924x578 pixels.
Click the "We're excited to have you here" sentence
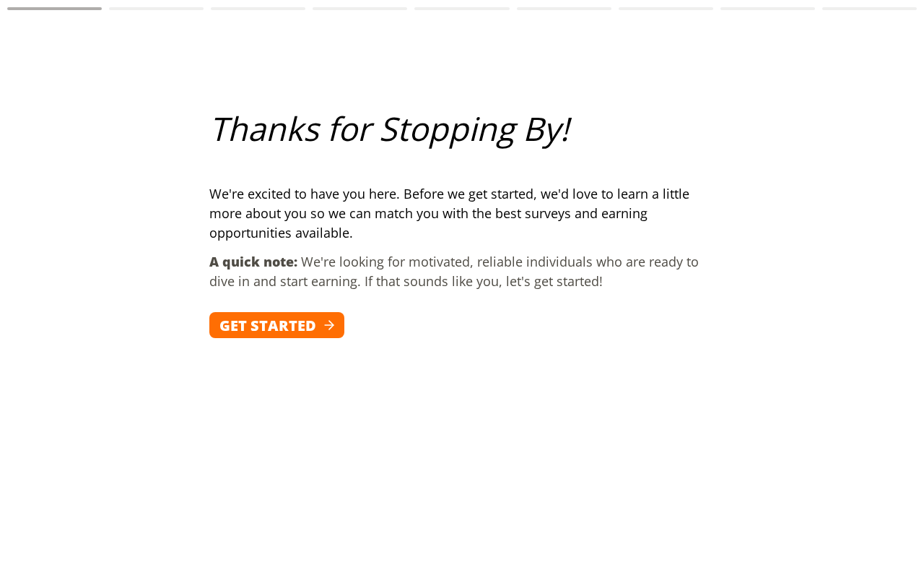[x=305, y=194]
